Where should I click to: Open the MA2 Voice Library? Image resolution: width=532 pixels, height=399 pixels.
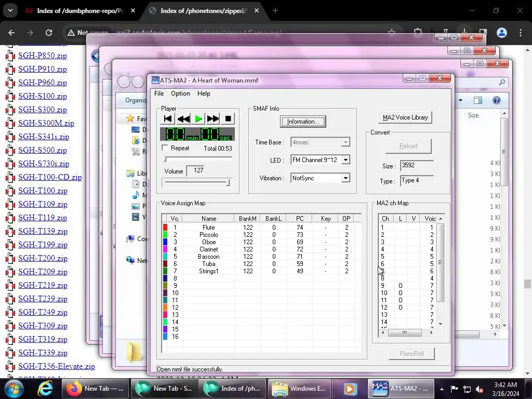(405, 117)
